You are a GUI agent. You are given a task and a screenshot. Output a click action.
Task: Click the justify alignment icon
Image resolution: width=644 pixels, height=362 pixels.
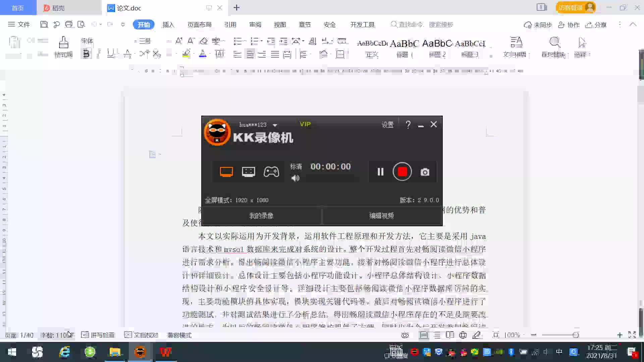275,54
